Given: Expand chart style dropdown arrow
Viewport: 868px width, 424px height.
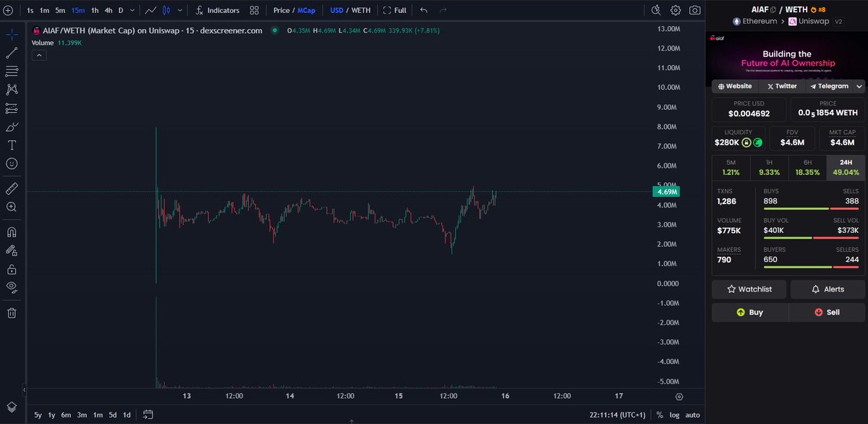Looking at the screenshot, I should (x=179, y=10).
